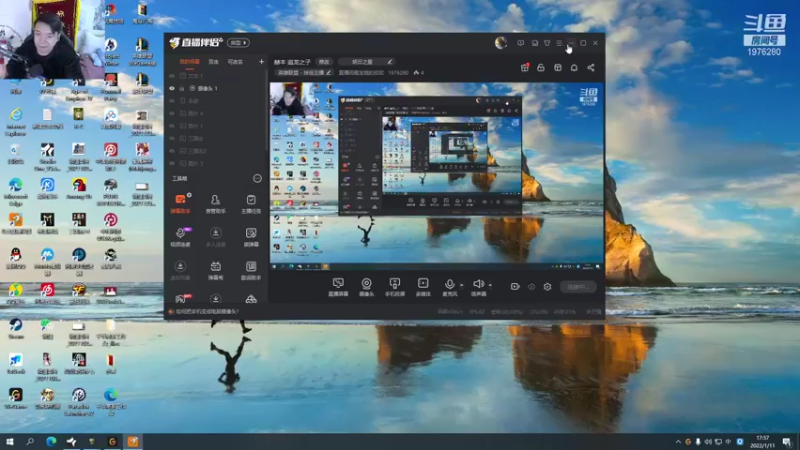Add a 摄像头 camera source
This screenshot has width=800, height=450.
click(x=366, y=287)
